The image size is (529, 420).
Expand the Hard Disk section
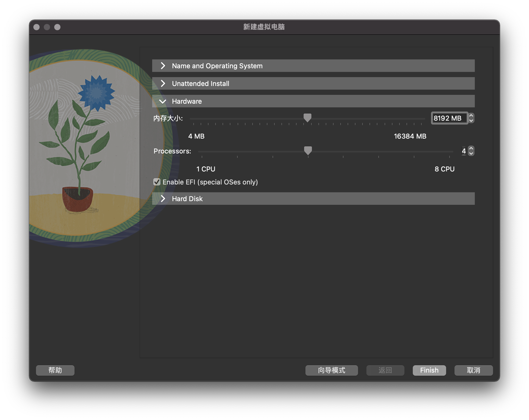(x=313, y=199)
